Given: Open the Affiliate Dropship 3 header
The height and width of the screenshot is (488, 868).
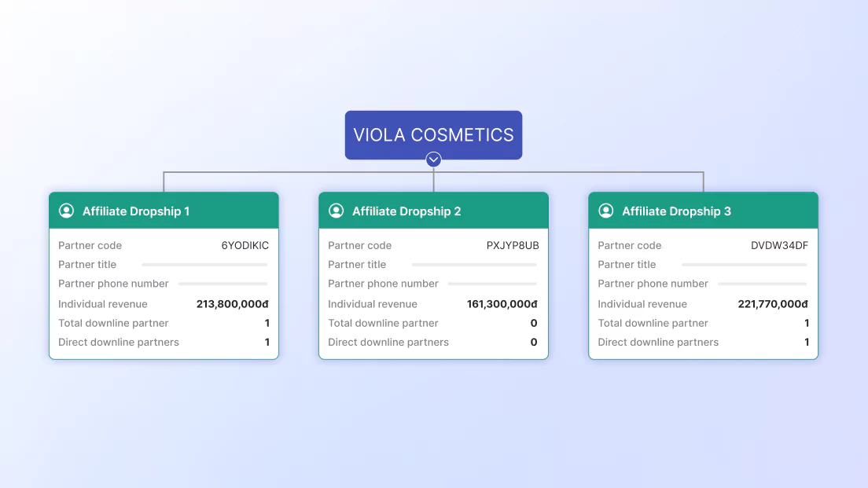Looking at the screenshot, I should (x=676, y=211).
